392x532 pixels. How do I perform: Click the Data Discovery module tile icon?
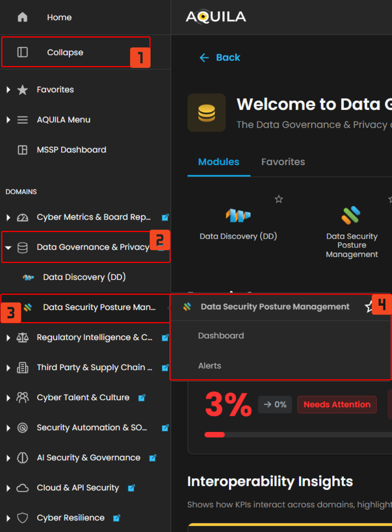(238, 215)
